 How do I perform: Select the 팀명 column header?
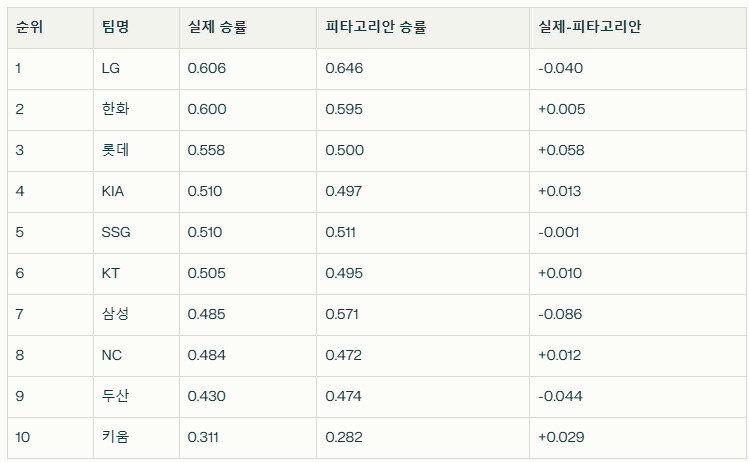coord(136,27)
